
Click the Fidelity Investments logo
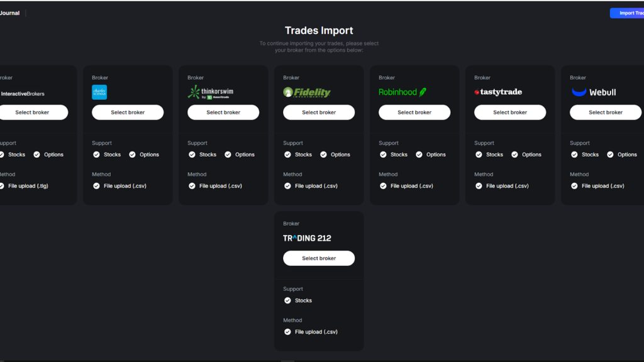(x=306, y=92)
